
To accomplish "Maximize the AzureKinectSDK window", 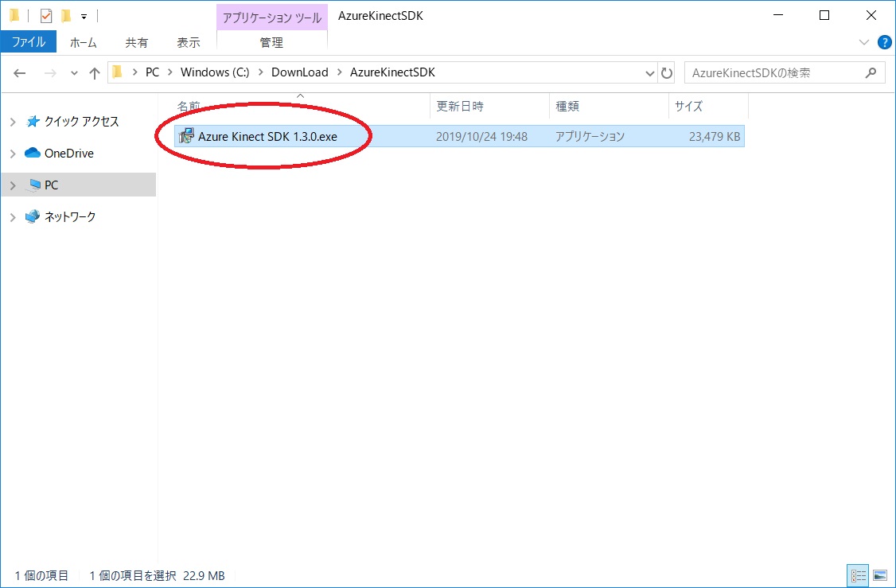I will click(x=824, y=16).
